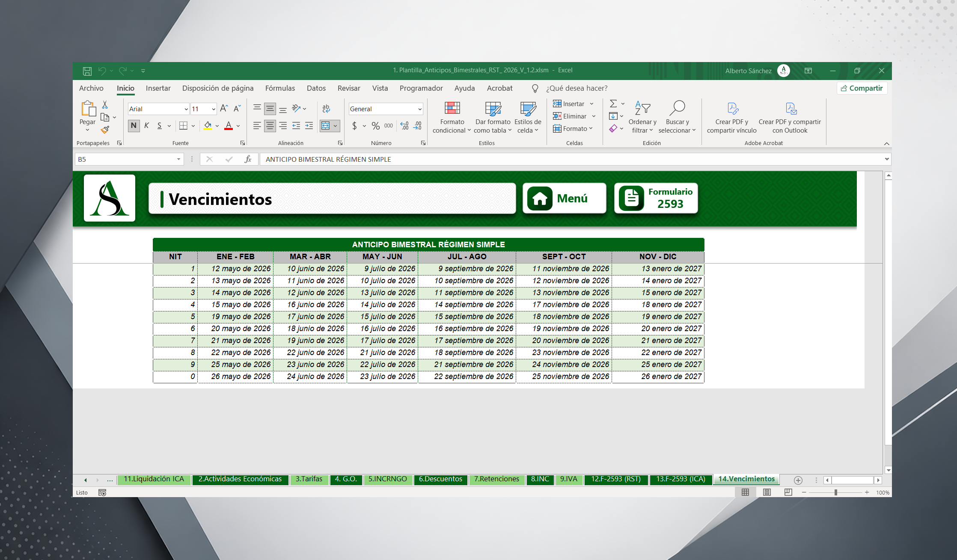Click the Cut scissors icon
The image size is (957, 560).
tap(105, 105)
